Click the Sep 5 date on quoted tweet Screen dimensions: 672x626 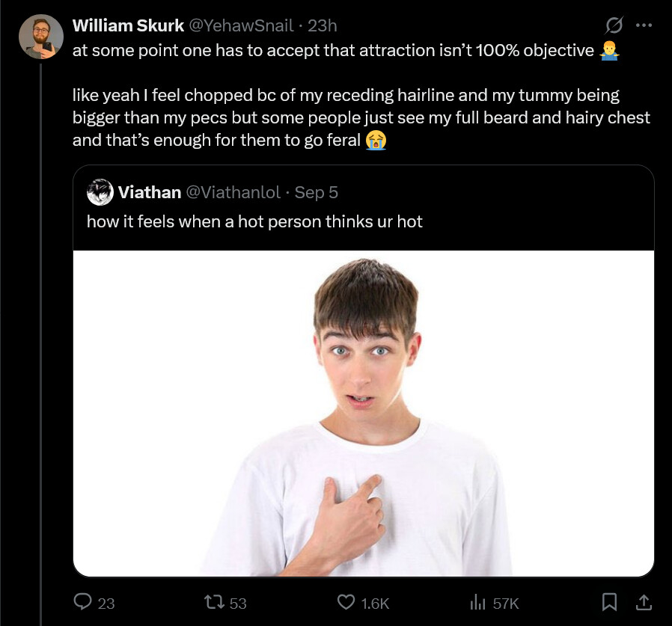(x=317, y=192)
